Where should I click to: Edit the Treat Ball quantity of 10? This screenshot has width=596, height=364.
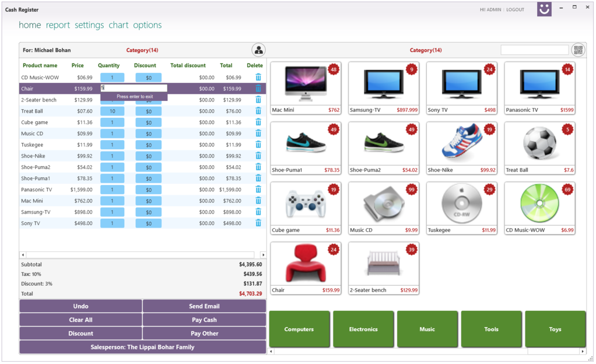(x=112, y=111)
